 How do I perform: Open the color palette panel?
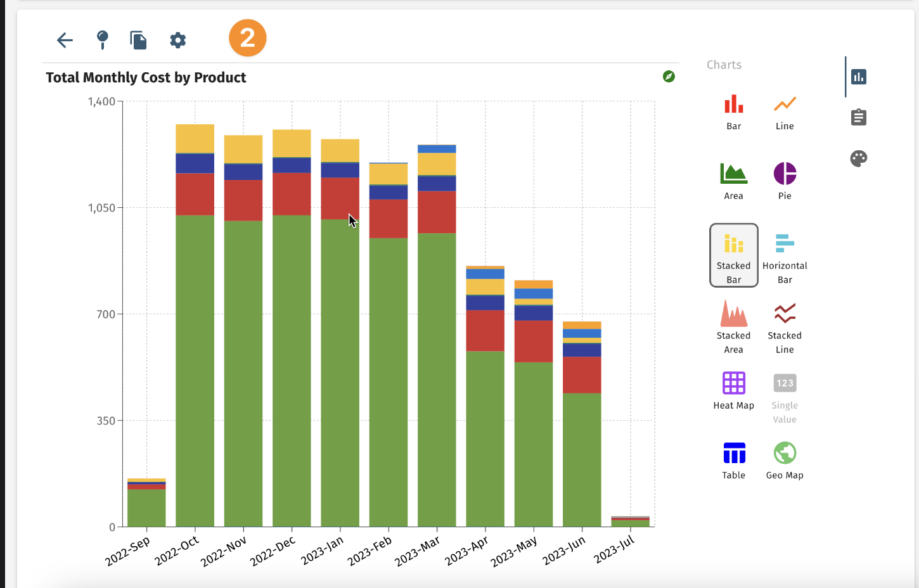coord(859,159)
